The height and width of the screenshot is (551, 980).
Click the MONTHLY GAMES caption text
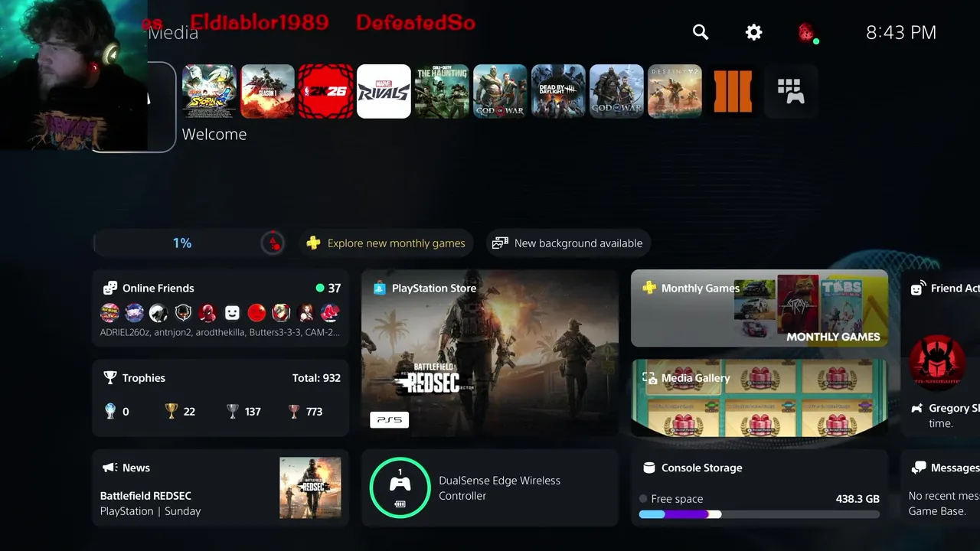833,337
